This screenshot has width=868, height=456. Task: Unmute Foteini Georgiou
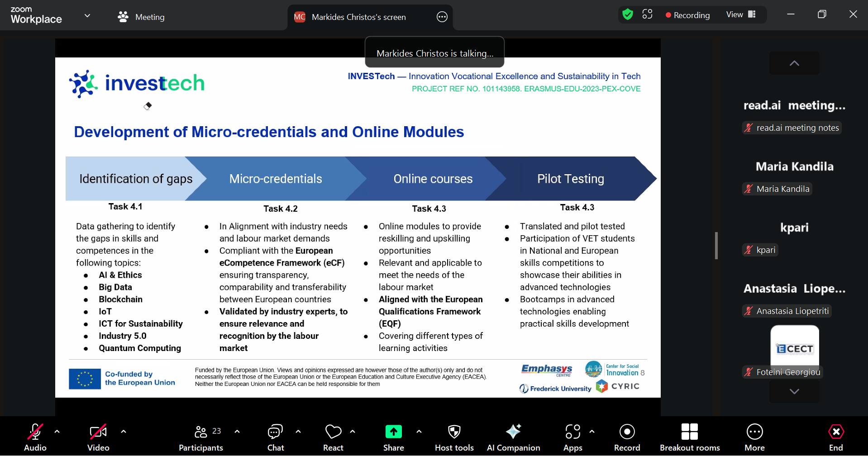point(749,372)
